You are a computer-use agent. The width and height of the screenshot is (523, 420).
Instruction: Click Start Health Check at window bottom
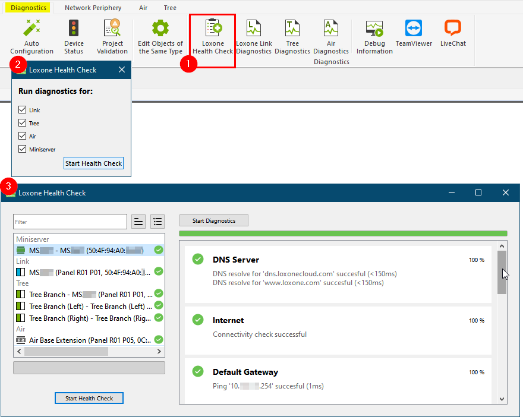click(89, 399)
